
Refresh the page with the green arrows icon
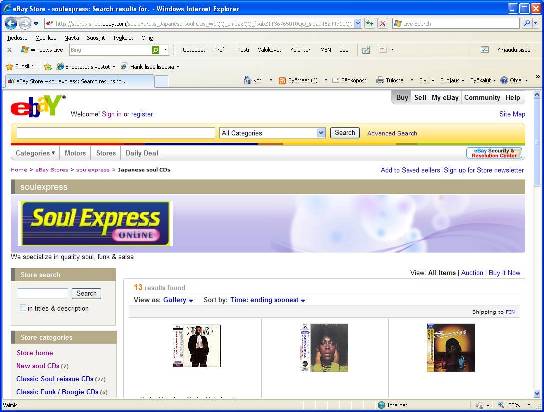coord(369,24)
